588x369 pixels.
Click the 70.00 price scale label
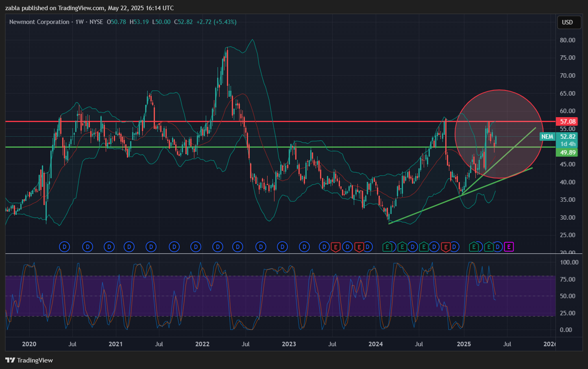(568, 76)
